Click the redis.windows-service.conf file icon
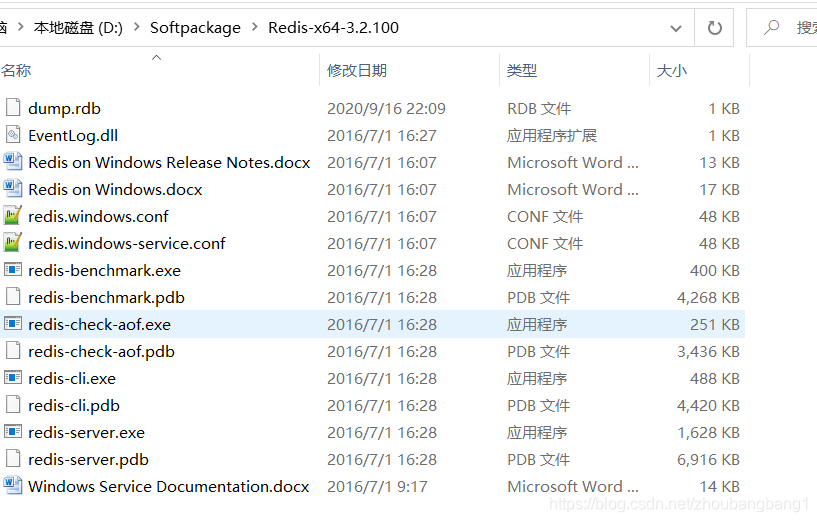 point(13,243)
